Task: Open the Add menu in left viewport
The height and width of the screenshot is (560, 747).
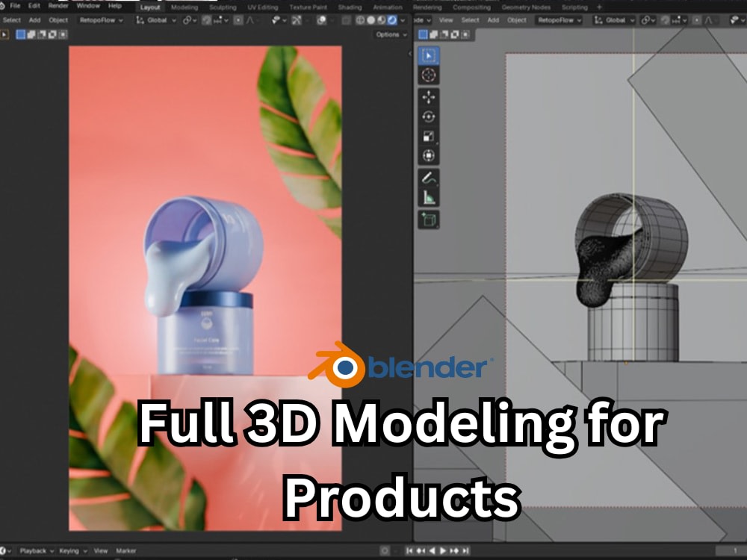Action: [x=35, y=20]
